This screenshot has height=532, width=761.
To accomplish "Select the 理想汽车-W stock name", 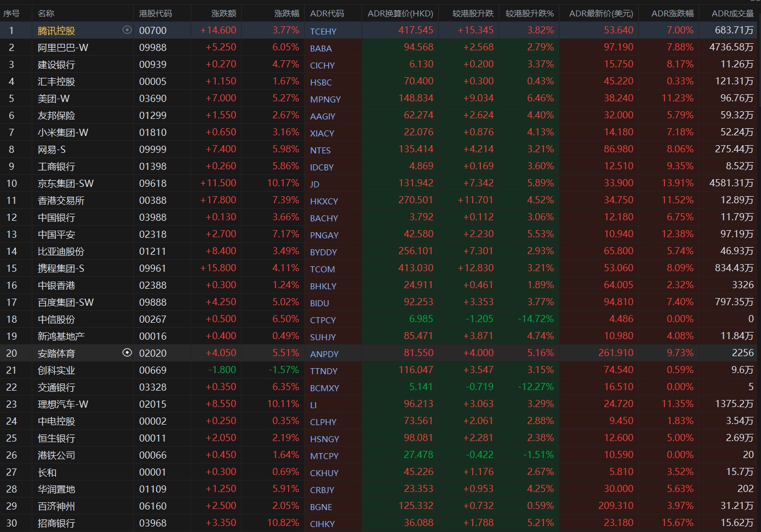I will (63, 404).
